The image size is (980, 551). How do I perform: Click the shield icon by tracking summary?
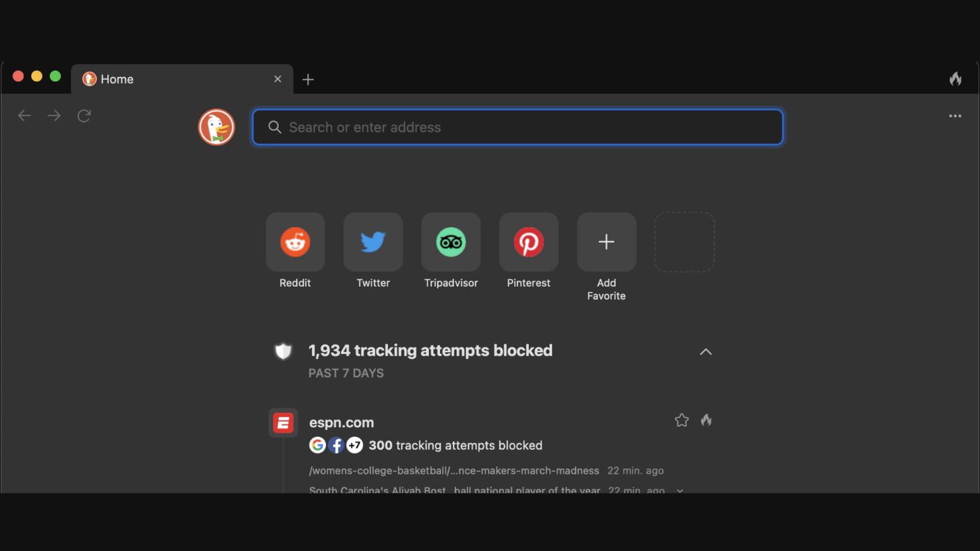click(x=283, y=351)
